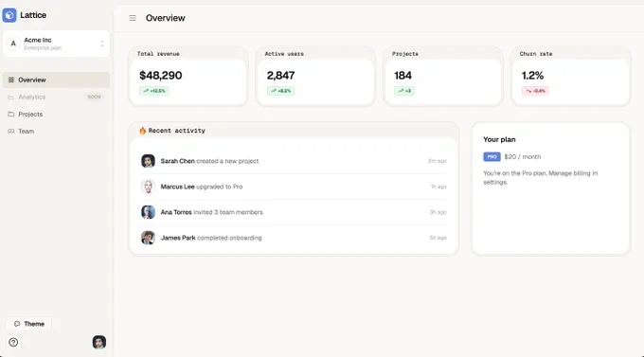644x357 pixels.
Task: Click the Active users card label
Action: pos(284,54)
